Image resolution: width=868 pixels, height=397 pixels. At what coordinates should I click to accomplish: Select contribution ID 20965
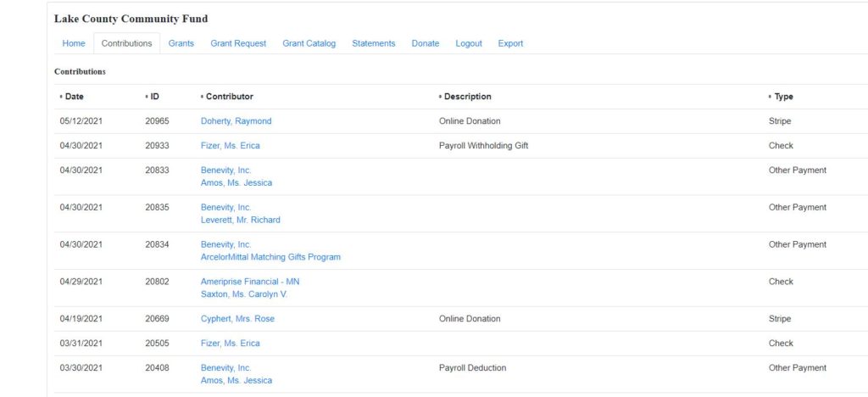pos(157,120)
